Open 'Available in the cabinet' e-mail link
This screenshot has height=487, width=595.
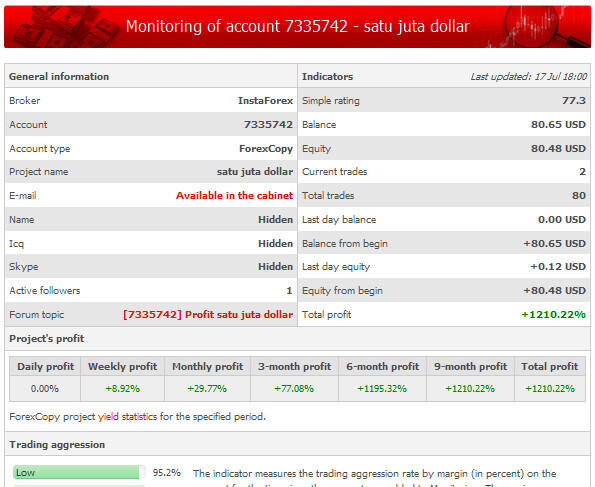tap(234, 195)
